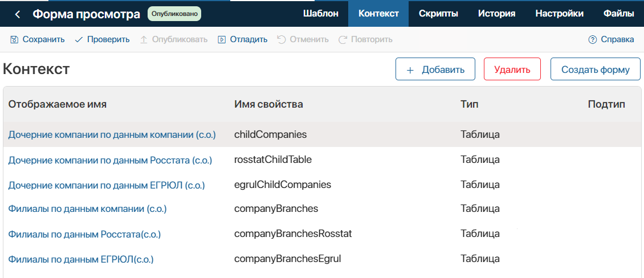Open the Настройки tab
Image resolution: width=644 pixels, height=278 pixels.
560,14
